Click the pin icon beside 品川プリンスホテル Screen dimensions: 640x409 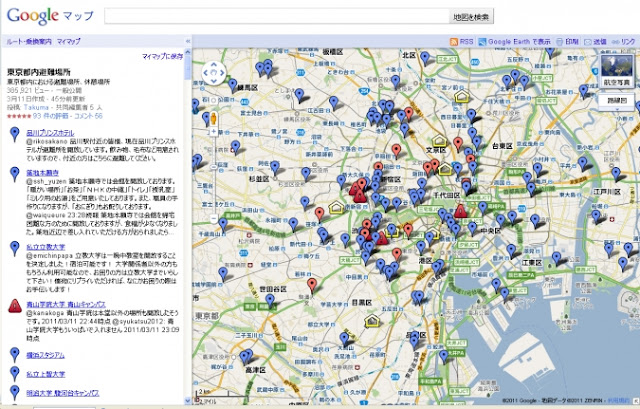15,134
